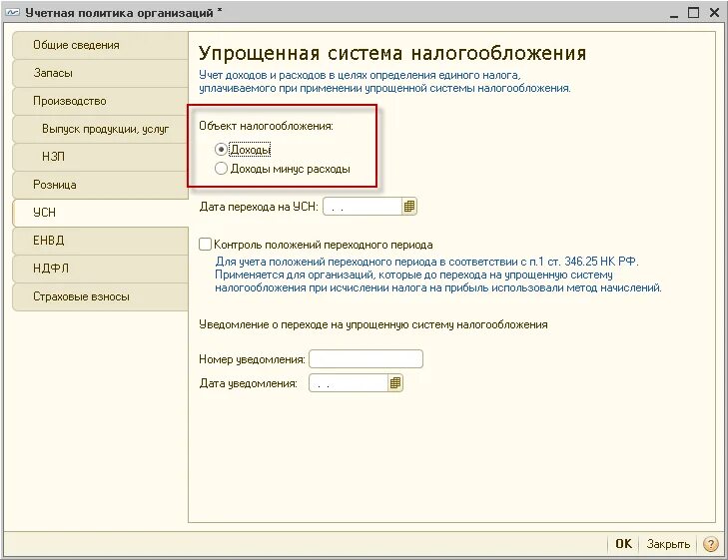The width and height of the screenshot is (728, 560).
Task: Open the Общие сведения tab
Action: point(100,46)
